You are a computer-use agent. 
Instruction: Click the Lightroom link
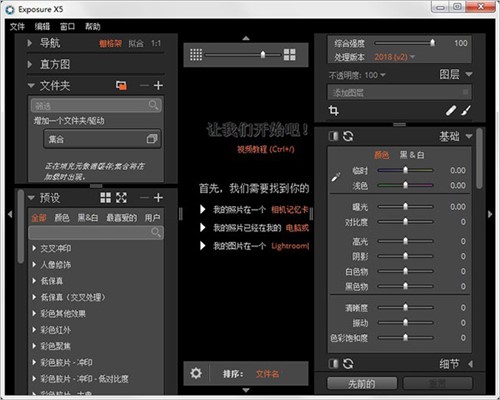pos(290,246)
